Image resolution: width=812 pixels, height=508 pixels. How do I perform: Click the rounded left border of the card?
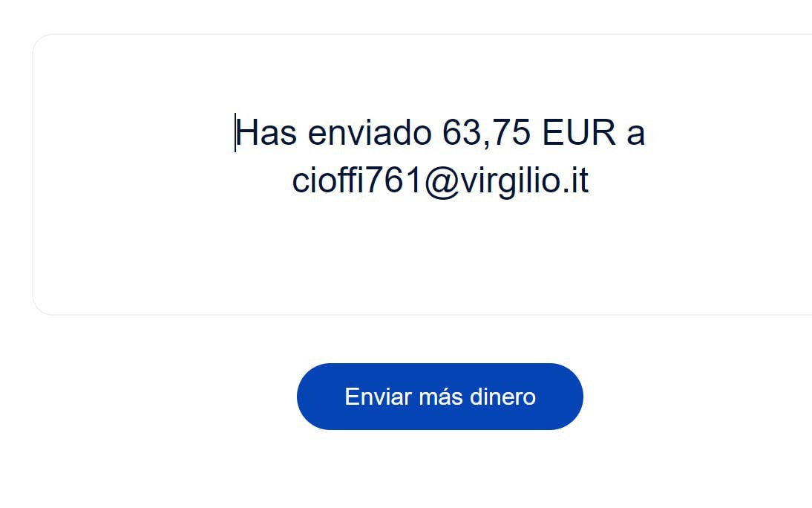coord(33,175)
